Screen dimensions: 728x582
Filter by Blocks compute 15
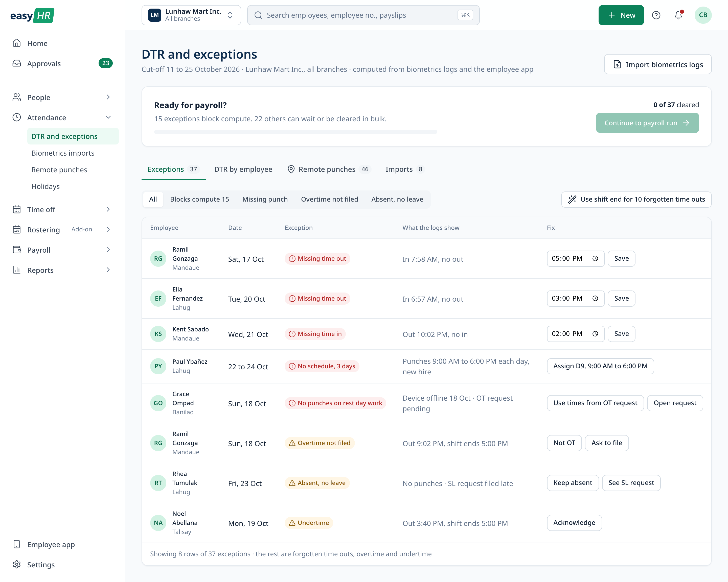[199, 199]
